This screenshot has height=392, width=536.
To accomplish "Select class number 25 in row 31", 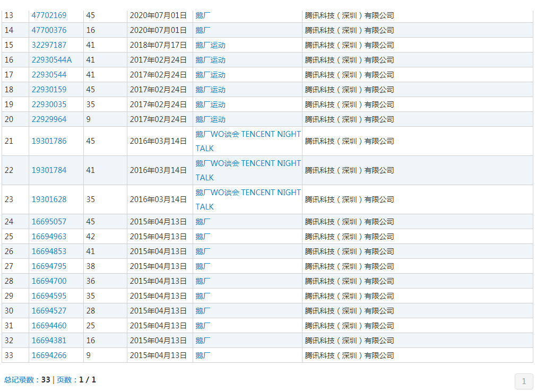I will (91, 326).
